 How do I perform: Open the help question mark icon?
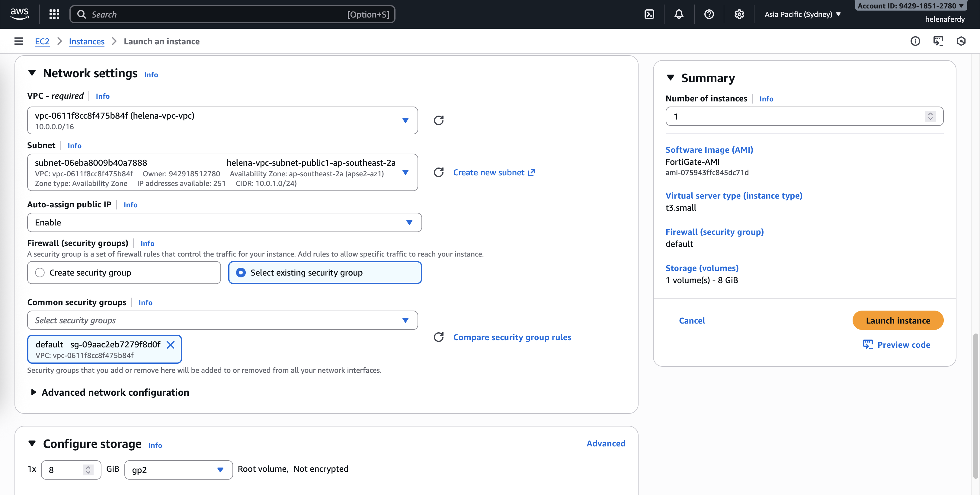pos(709,14)
